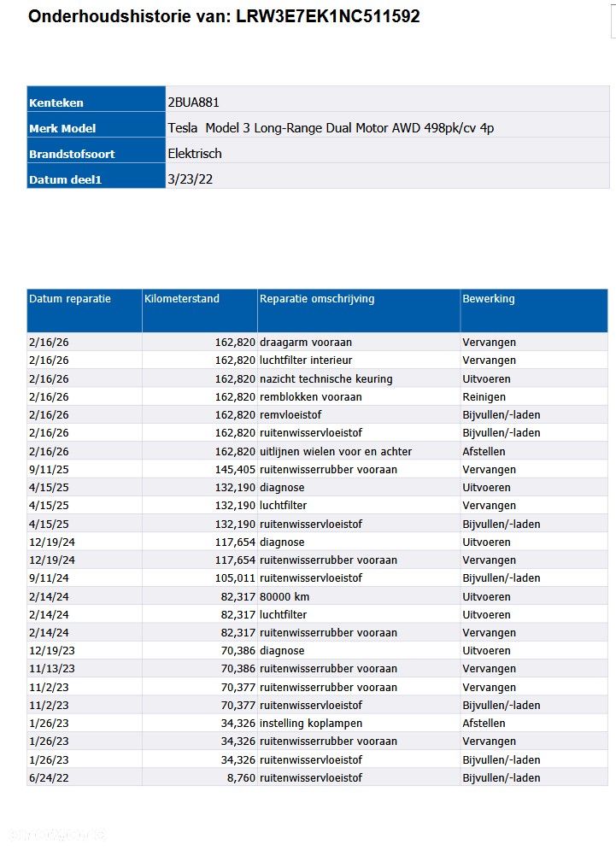Select the 'remvloeistof' description cell
Viewport: 616px width, 850px height.
pyautogui.click(x=359, y=414)
